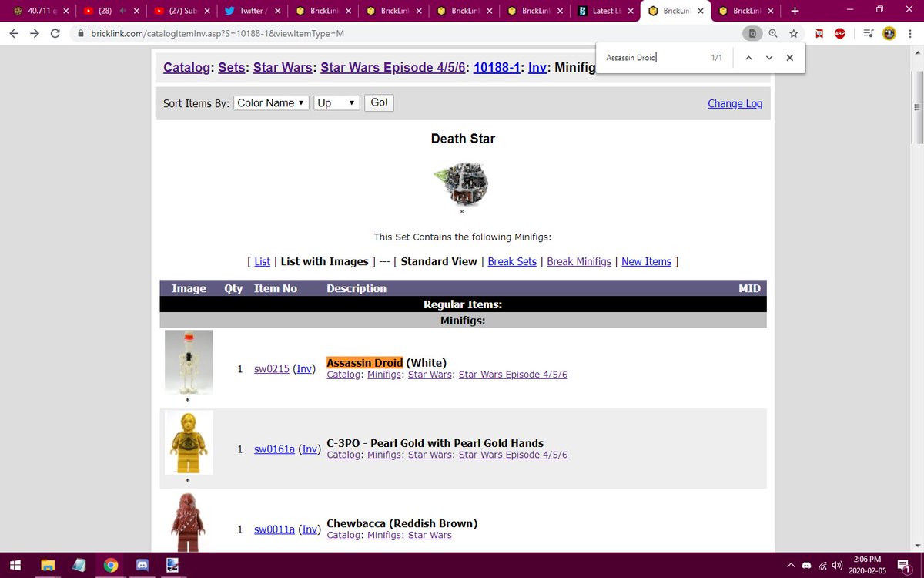Open the Color Name sort dropdown
Screen dimensions: 924x578
click(x=271, y=102)
